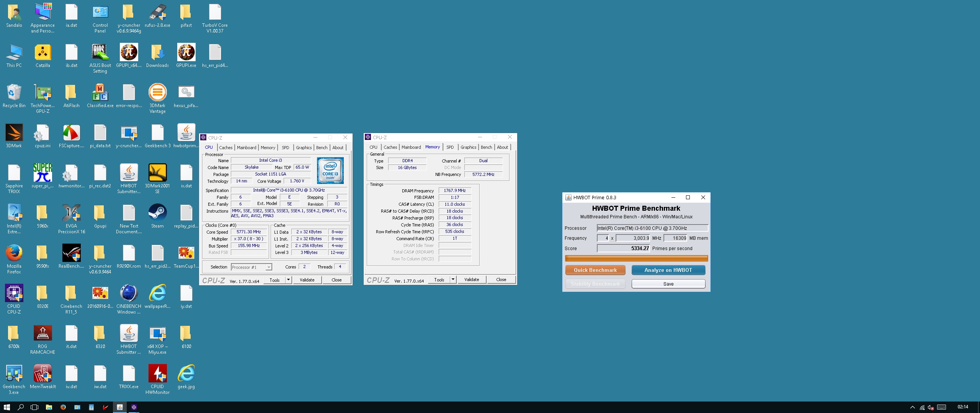
Task: Open the Steam desktop icon
Action: (x=157, y=217)
